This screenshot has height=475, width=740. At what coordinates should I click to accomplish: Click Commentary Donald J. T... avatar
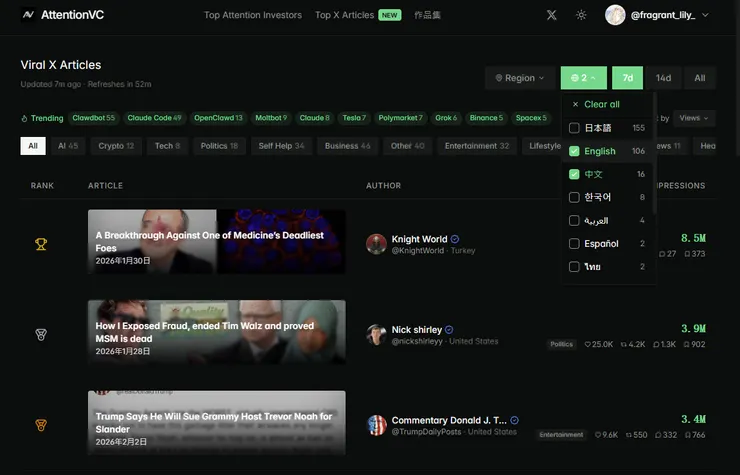click(x=377, y=425)
